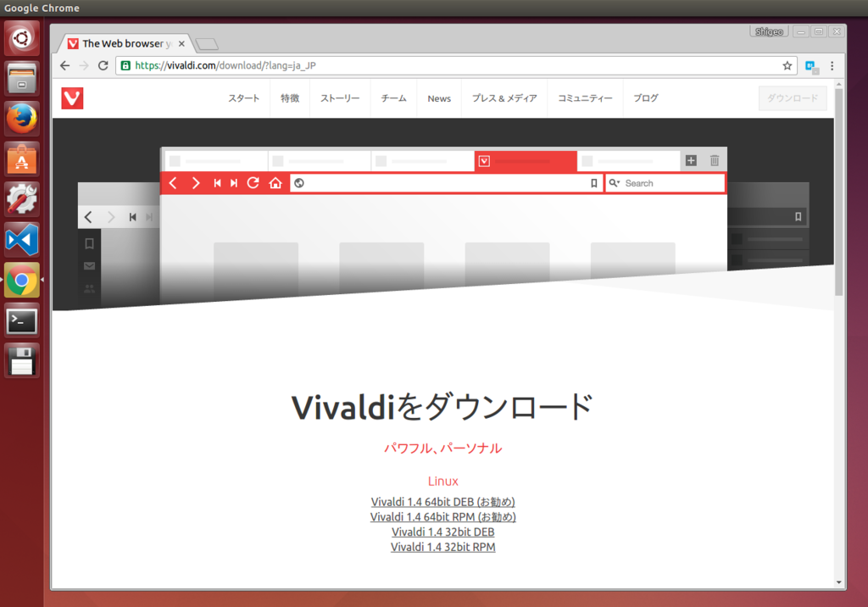Download Vivaldi 1.4 64bit RPM link

click(x=442, y=517)
